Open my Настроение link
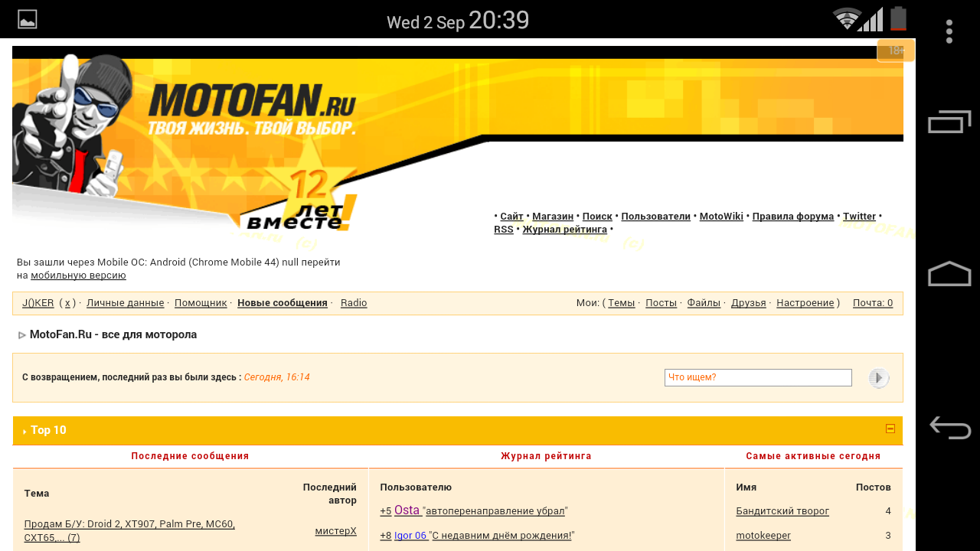This screenshot has height=551, width=980. (x=805, y=303)
